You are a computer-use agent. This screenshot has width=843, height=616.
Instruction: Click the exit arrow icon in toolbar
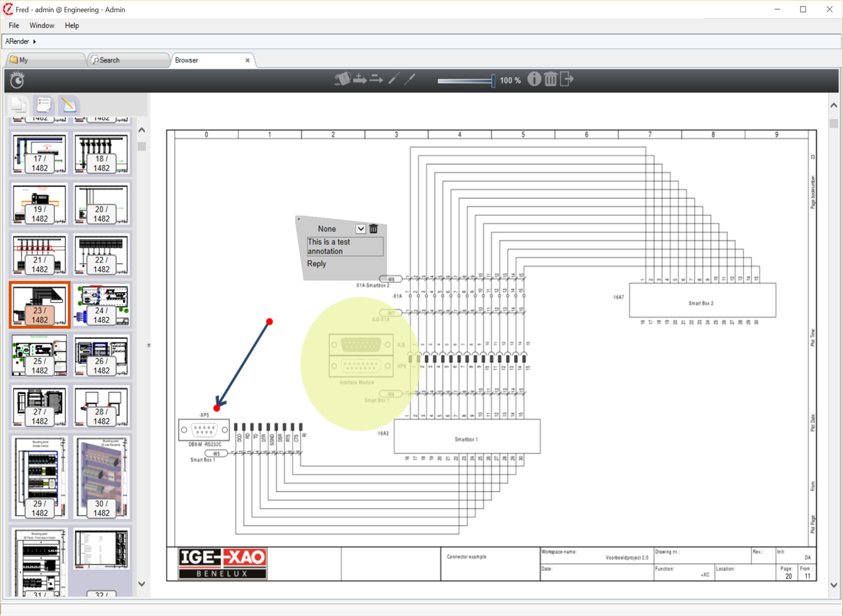click(x=567, y=79)
